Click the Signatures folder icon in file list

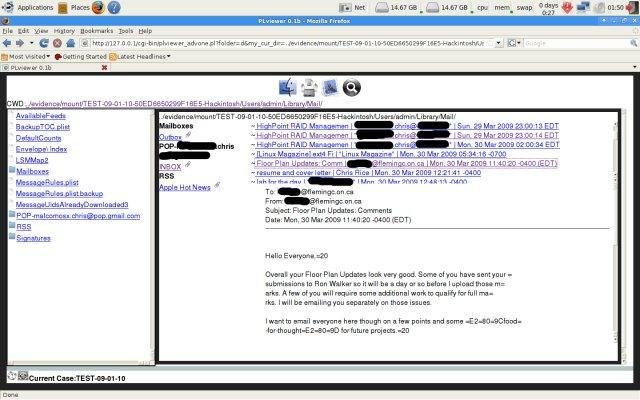tap(12, 236)
